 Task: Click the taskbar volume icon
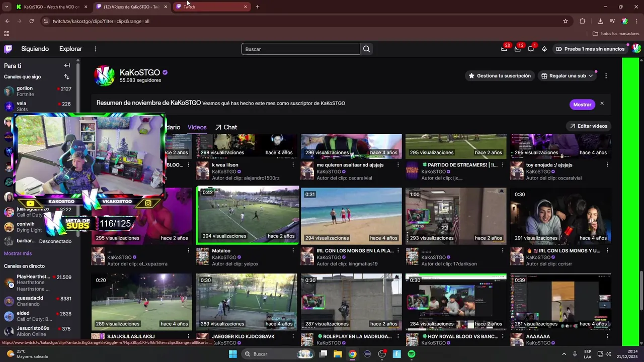pyautogui.click(x=608, y=354)
